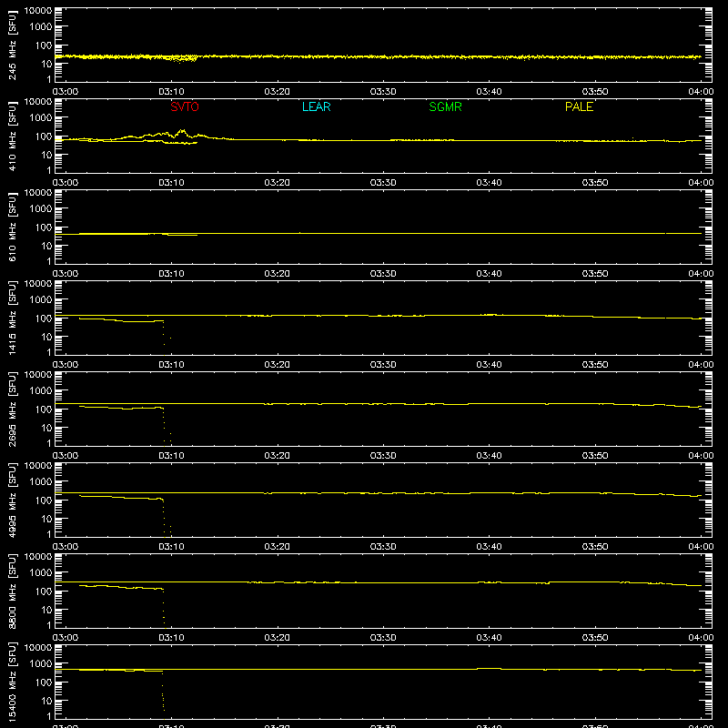
Task: Click the 04:00 tick under 610 MHz plot
Action: click(x=701, y=274)
